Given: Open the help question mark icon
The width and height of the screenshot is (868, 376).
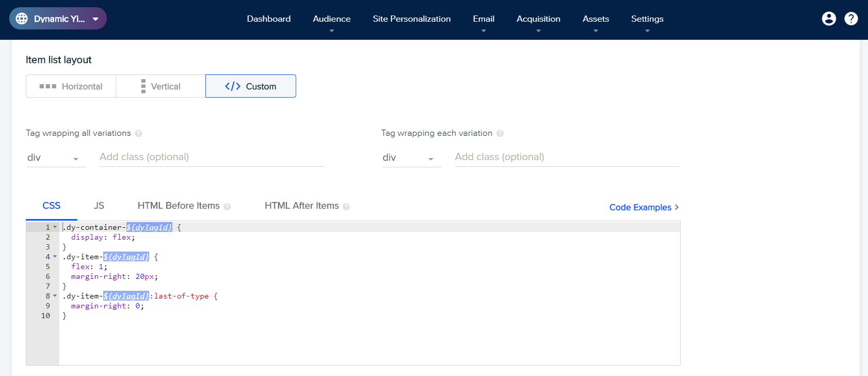Looking at the screenshot, I should (851, 19).
